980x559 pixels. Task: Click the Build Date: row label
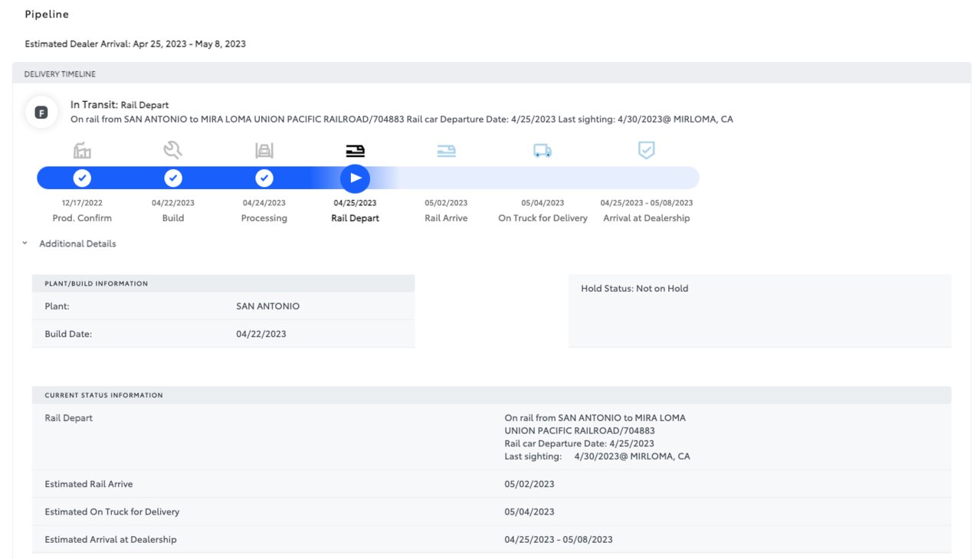pos(68,334)
